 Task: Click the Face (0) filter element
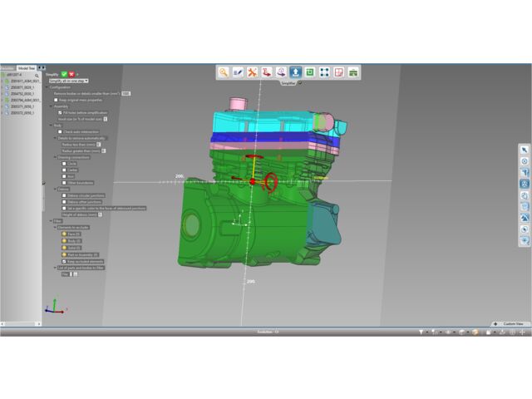66,234
